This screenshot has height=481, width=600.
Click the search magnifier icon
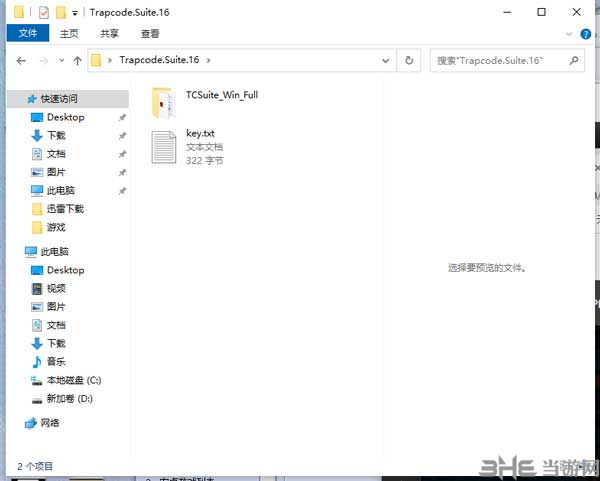pos(574,60)
